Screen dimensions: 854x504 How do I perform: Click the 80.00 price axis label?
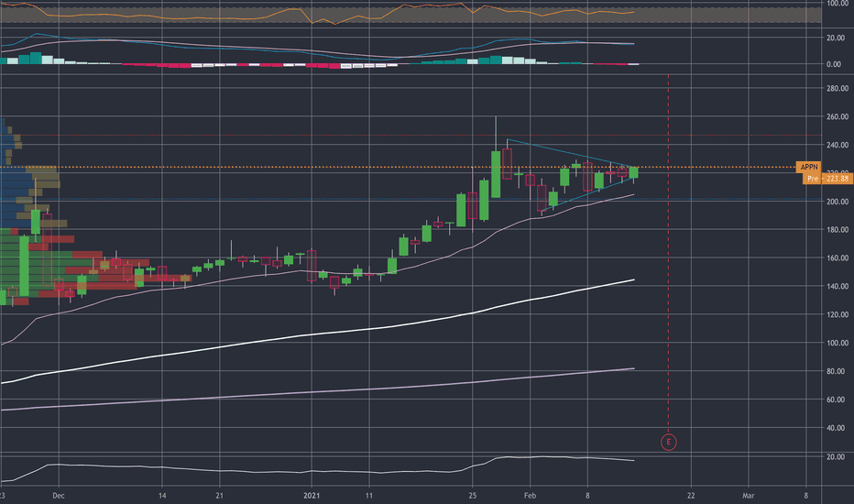click(838, 371)
